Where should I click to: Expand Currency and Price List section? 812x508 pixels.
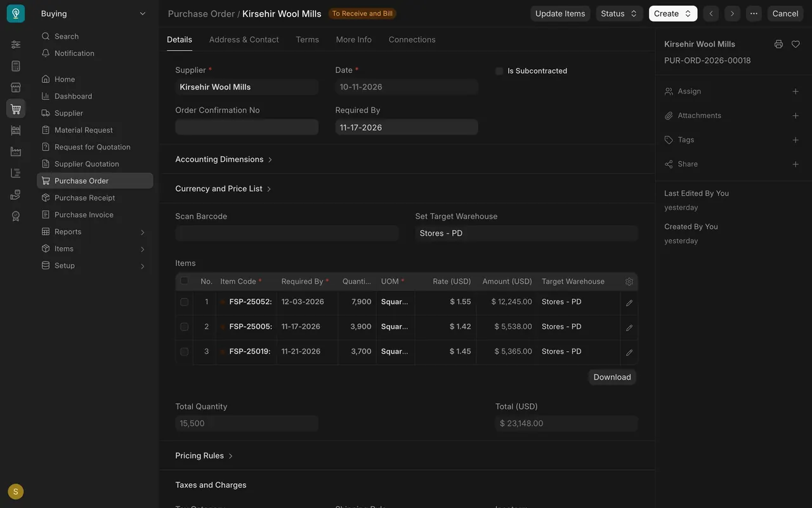tap(223, 189)
